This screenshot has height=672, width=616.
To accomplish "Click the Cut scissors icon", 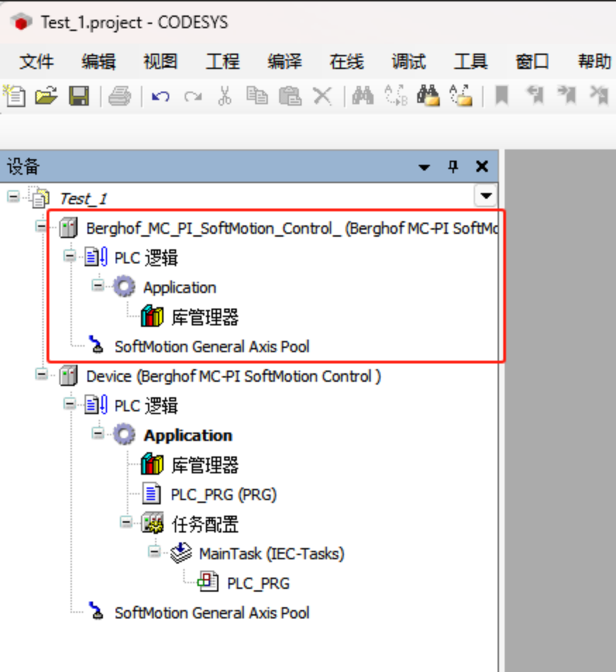I will 225,95.
